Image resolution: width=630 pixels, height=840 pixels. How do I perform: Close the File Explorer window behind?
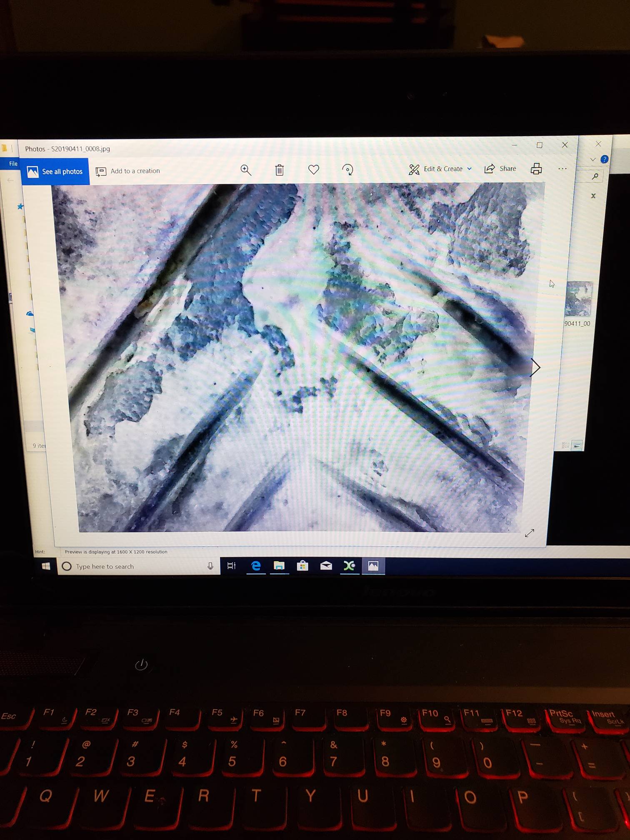pyautogui.click(x=598, y=144)
